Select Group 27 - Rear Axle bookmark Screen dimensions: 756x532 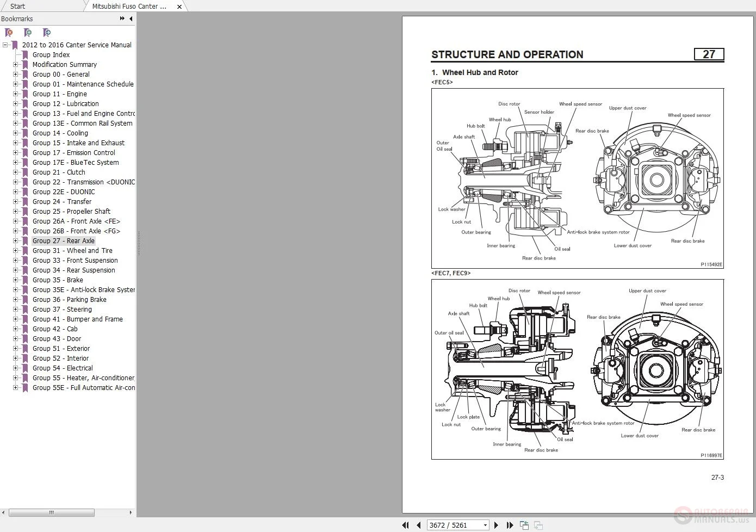pyautogui.click(x=63, y=241)
